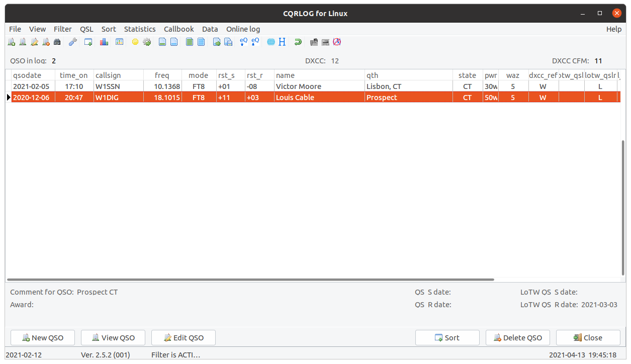Click the New QSO toolbar icon
This screenshot has width=631, height=364.
(11, 42)
